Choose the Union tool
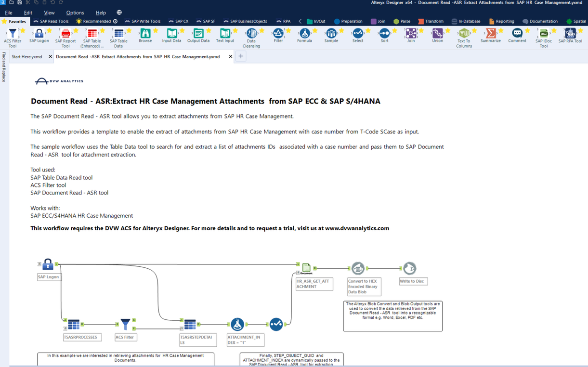 [437, 33]
